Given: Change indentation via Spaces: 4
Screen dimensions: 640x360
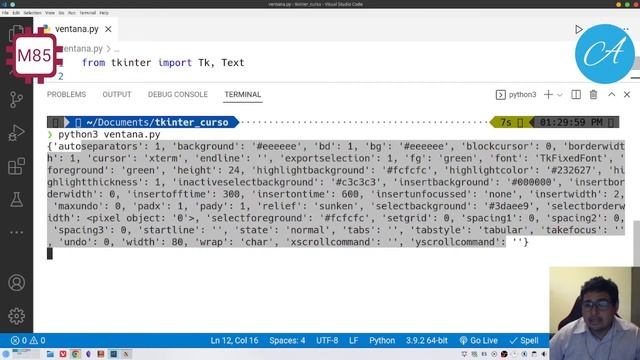Looking at the screenshot, I should point(287,340).
